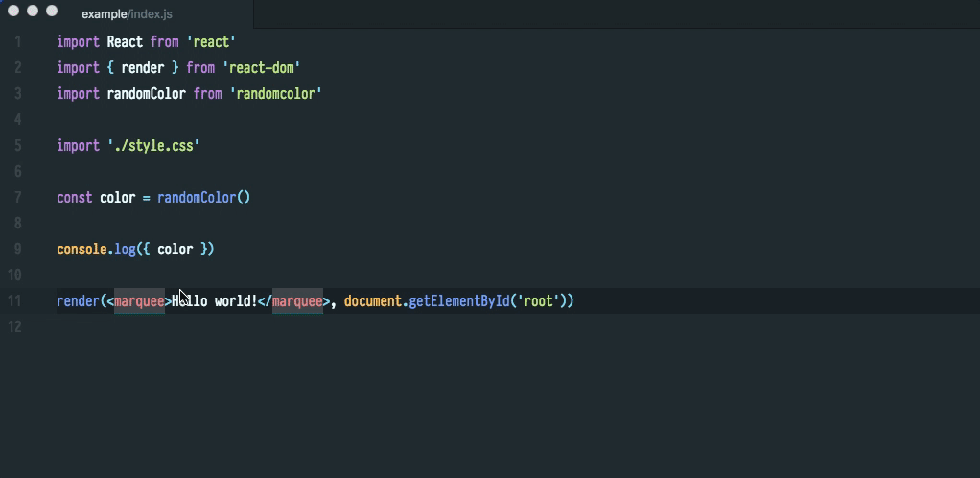Image resolution: width=980 pixels, height=478 pixels.
Task: Click the leftmost window close button
Action: pos(13,11)
